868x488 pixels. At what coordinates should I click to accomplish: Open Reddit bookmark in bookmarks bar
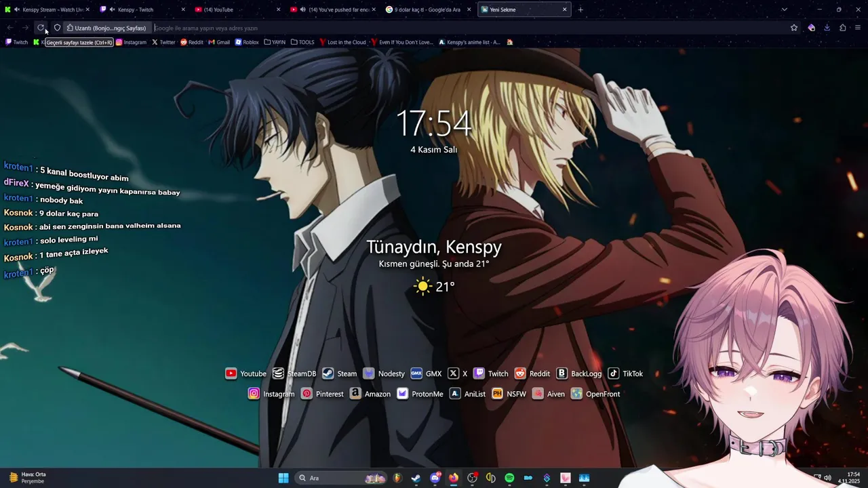[192, 42]
